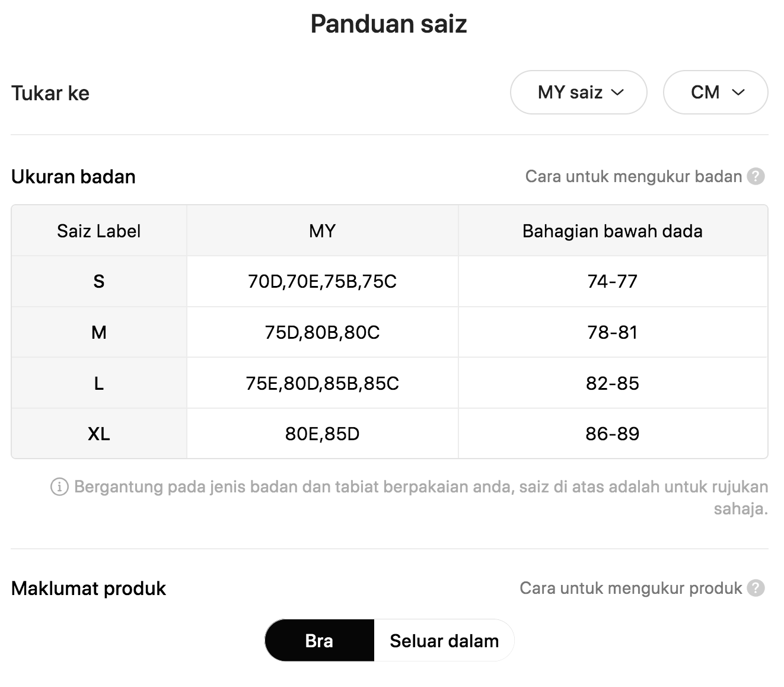This screenshot has width=784, height=687.
Task: Click the help icon beside Cara untuk mengukur produk
Action: click(756, 589)
